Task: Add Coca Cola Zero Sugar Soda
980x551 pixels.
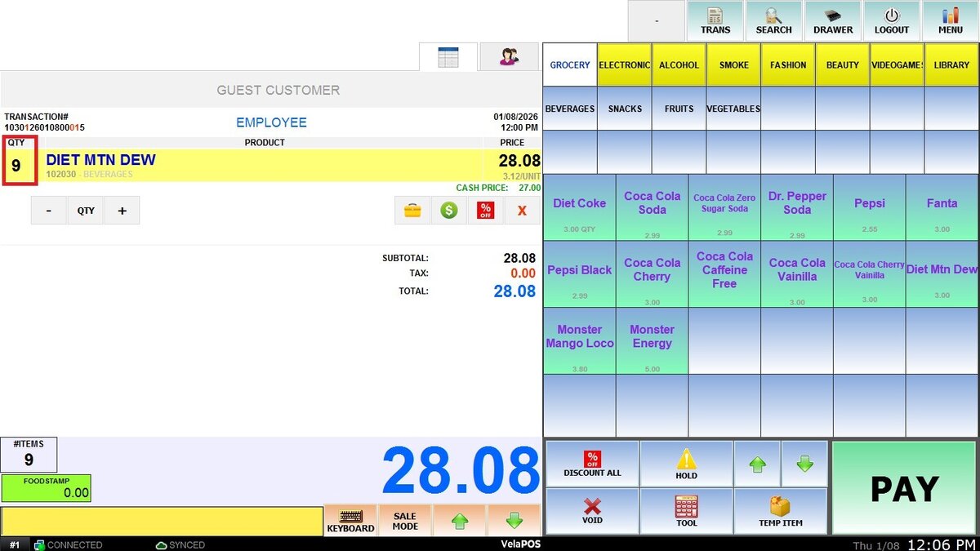Action: (x=724, y=207)
